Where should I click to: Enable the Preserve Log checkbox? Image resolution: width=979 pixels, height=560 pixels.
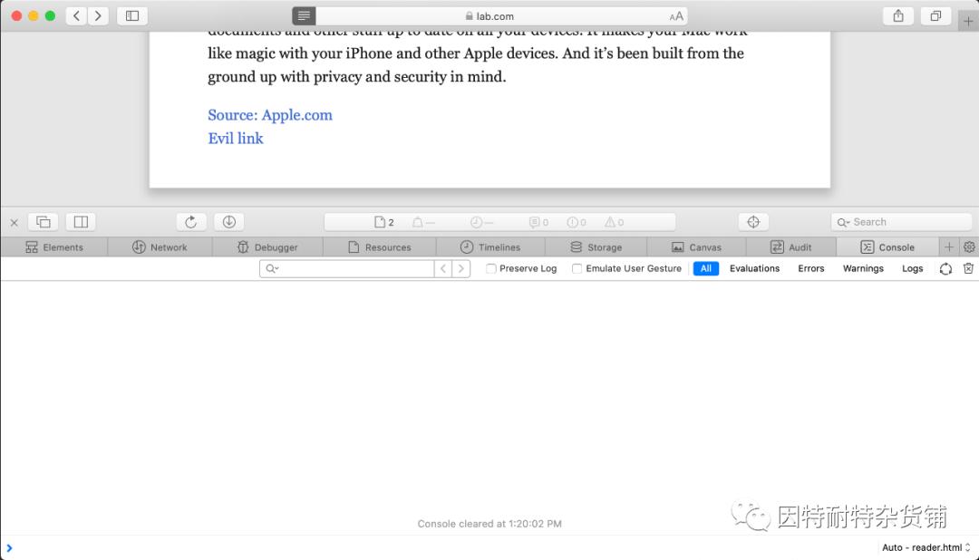point(490,268)
